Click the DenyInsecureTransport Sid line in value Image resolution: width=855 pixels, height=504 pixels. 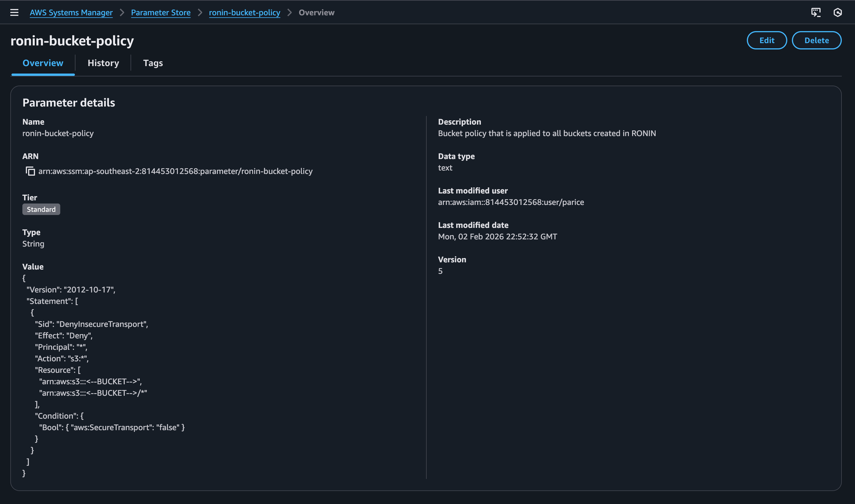(91, 324)
